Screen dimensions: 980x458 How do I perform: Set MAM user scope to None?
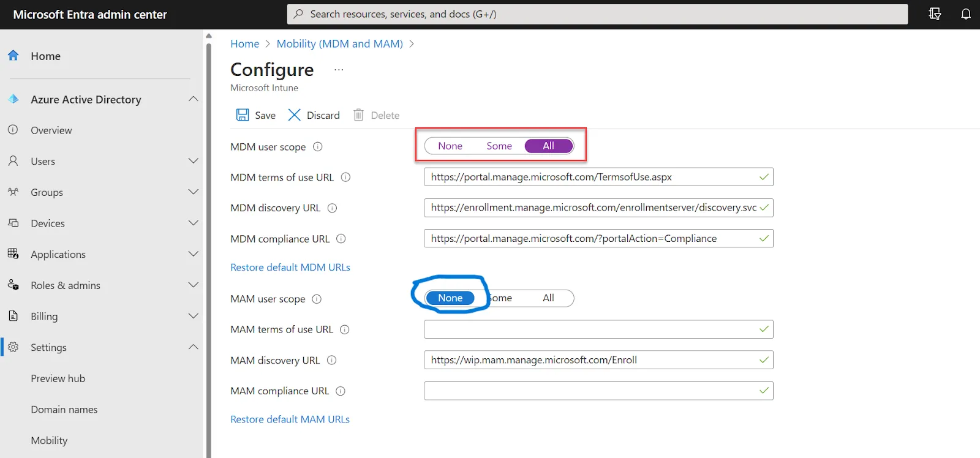point(450,298)
